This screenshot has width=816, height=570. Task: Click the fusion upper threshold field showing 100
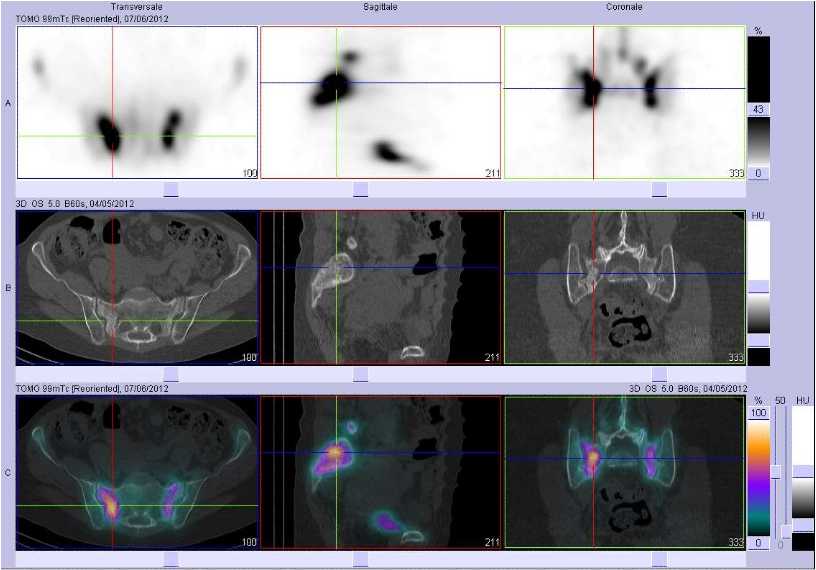(x=758, y=413)
